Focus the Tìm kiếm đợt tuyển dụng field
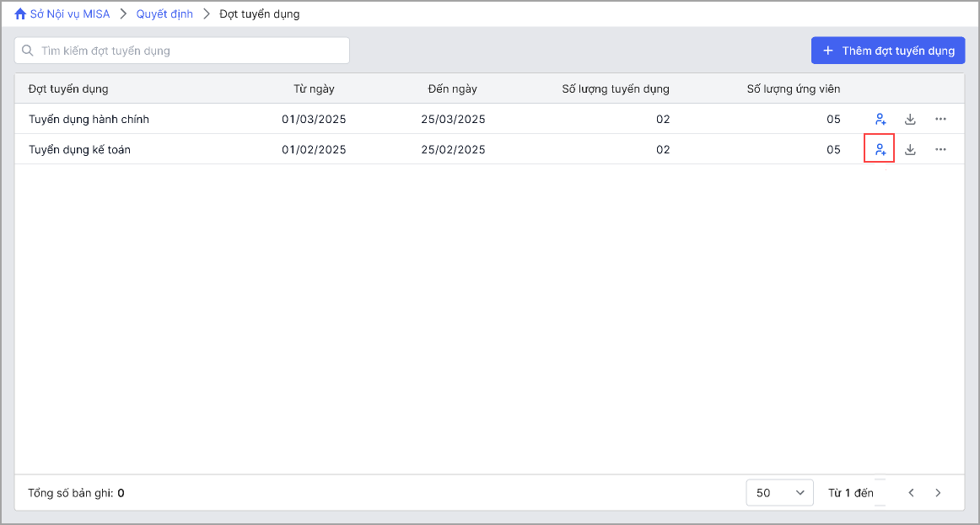Viewport: 980px width, 525px height. tap(182, 51)
